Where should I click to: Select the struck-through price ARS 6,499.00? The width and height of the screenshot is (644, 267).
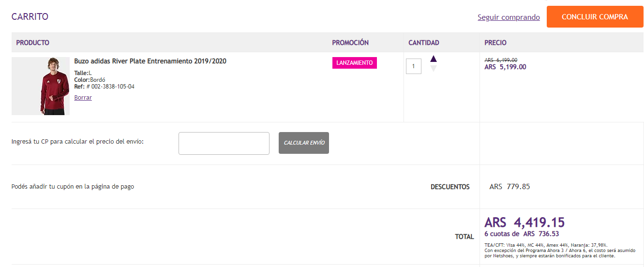(501, 60)
